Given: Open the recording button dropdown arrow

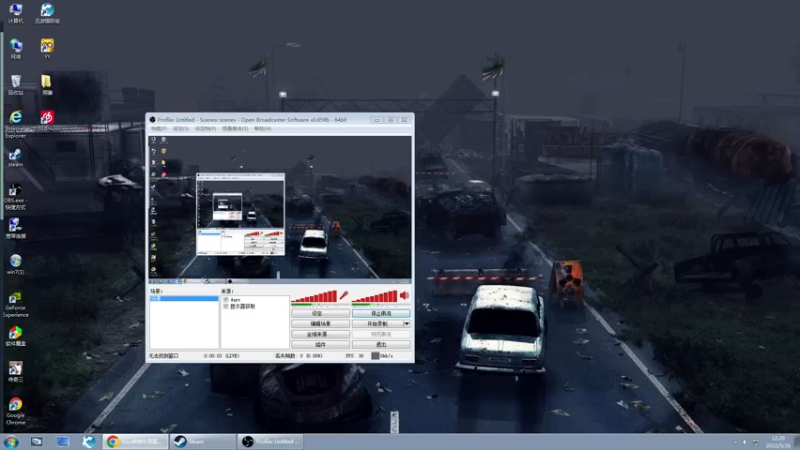Looking at the screenshot, I should pyautogui.click(x=407, y=324).
